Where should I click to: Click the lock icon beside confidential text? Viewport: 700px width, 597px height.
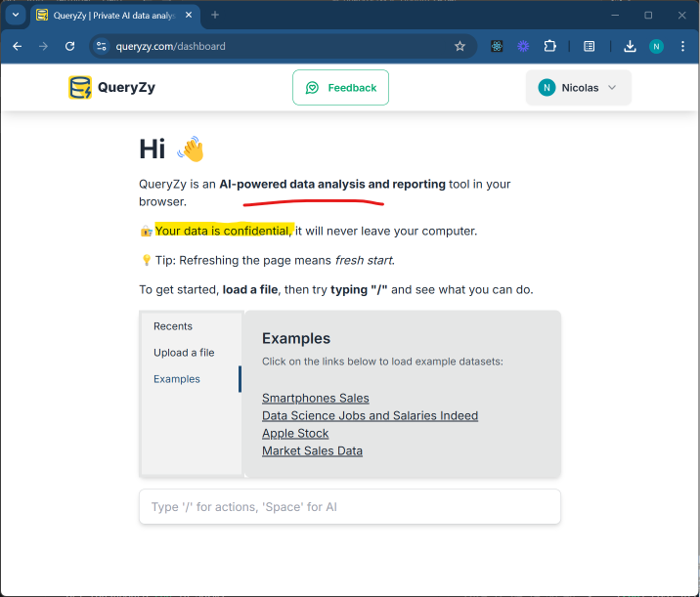146,232
